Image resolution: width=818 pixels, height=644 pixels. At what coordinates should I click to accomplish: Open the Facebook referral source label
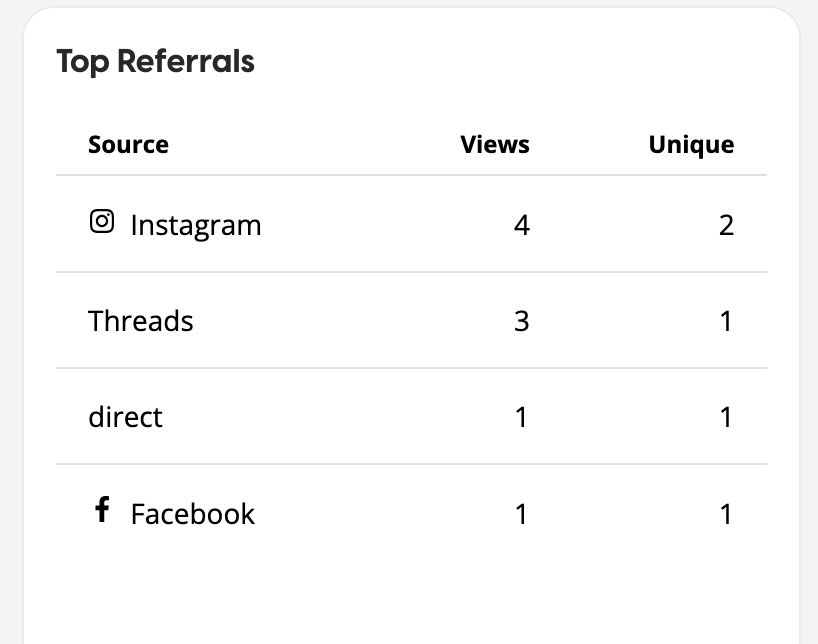(193, 514)
